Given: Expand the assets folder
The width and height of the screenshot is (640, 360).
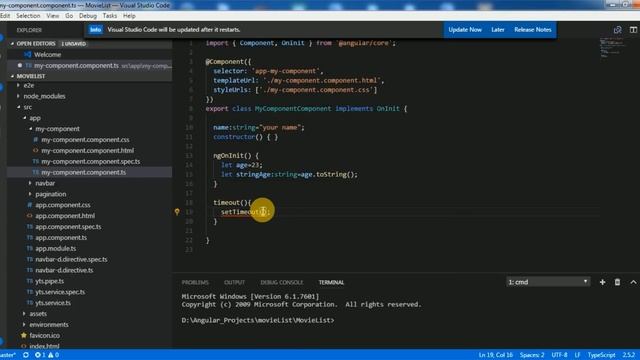Looking at the screenshot, I should tap(38, 314).
